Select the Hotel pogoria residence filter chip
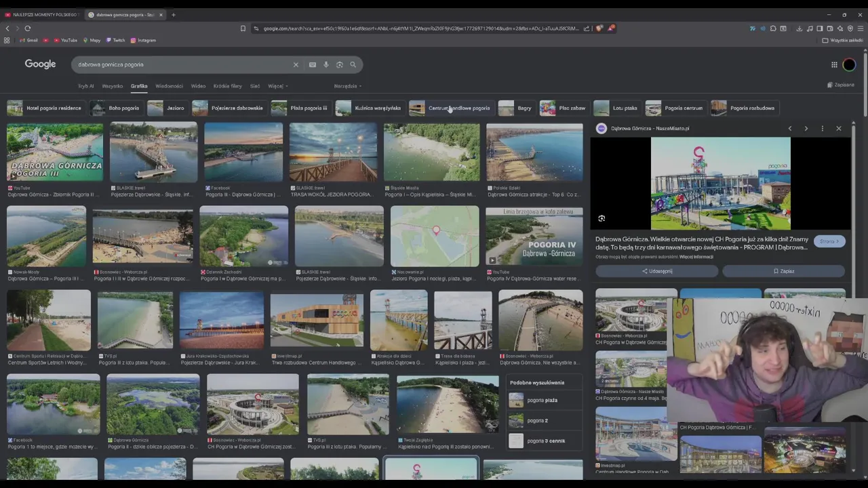The image size is (868, 488). click(45, 108)
